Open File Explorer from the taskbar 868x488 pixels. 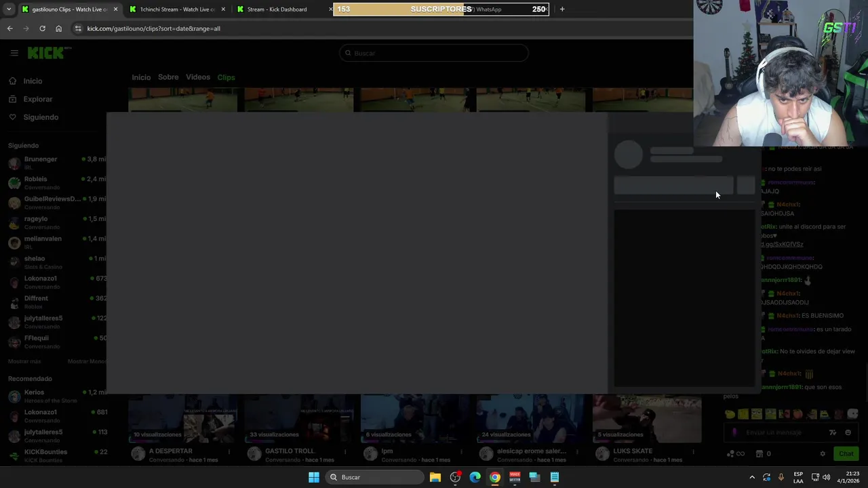[435, 477]
